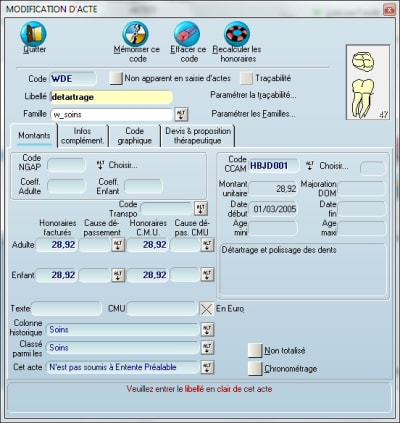This screenshot has width=400, height=423.
Task: Click the tooth 47 graphic thumbnail
Action: tap(368, 82)
